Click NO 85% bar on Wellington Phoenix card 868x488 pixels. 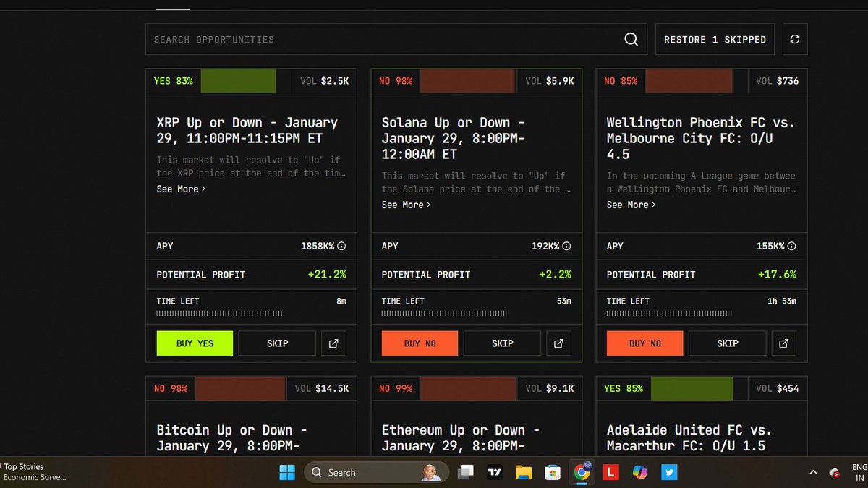[688, 81]
